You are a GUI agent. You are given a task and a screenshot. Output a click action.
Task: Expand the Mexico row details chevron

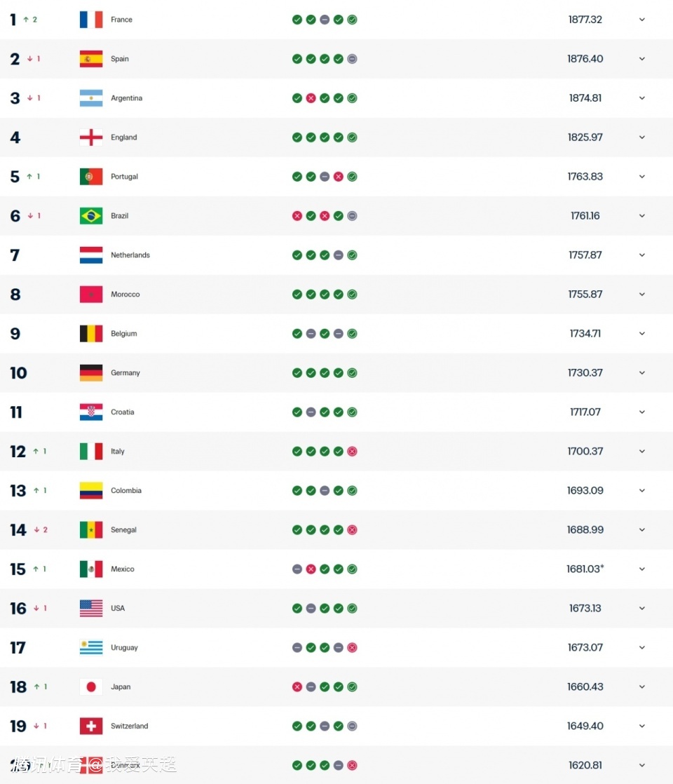(x=641, y=569)
